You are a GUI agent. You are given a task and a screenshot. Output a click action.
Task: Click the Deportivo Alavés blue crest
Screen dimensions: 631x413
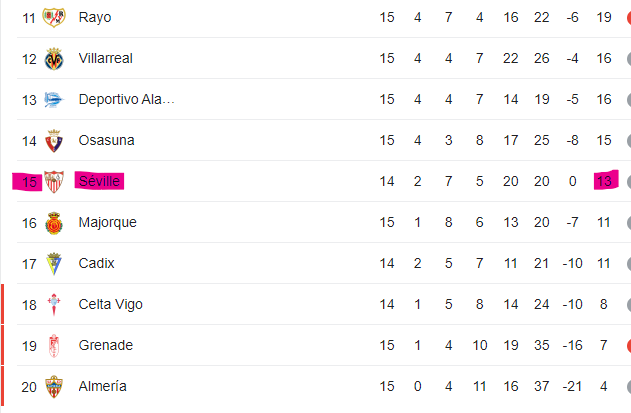(54, 100)
